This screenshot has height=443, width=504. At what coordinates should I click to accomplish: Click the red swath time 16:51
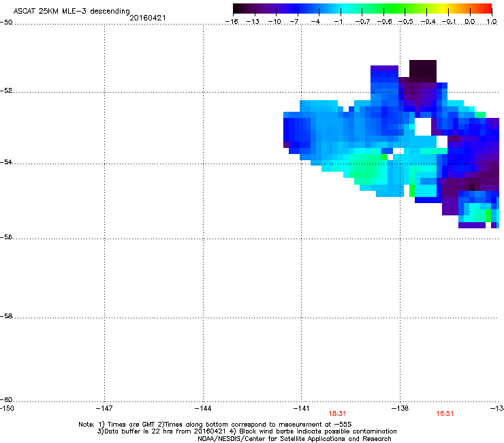tap(445, 414)
